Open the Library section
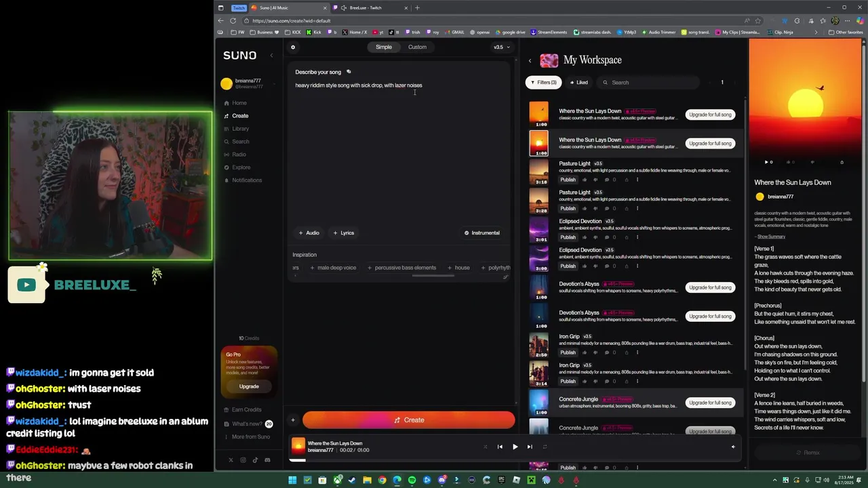868x488 pixels. [236, 129]
